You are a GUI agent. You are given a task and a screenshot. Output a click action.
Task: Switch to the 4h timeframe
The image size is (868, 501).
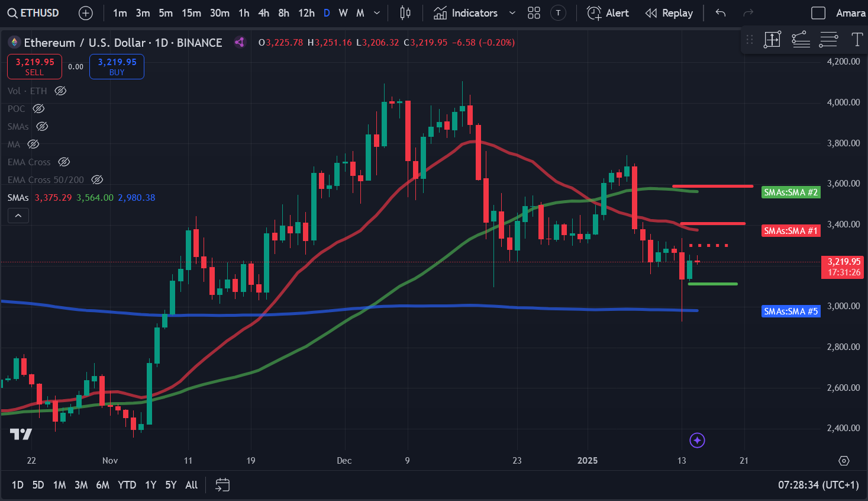[x=264, y=13]
